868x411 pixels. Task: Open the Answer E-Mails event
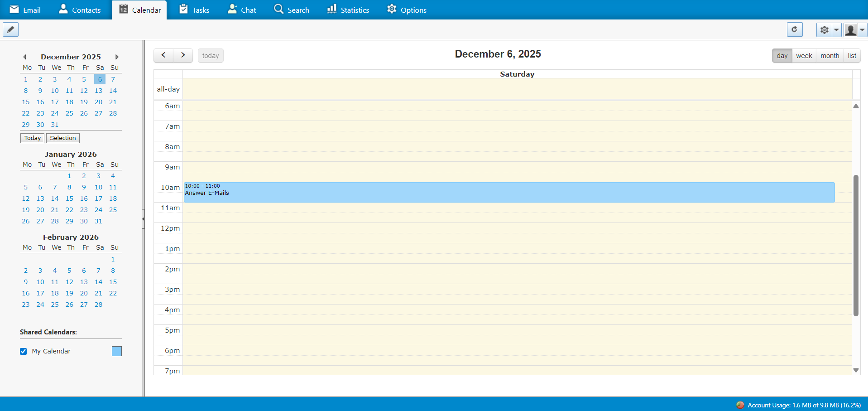point(508,193)
